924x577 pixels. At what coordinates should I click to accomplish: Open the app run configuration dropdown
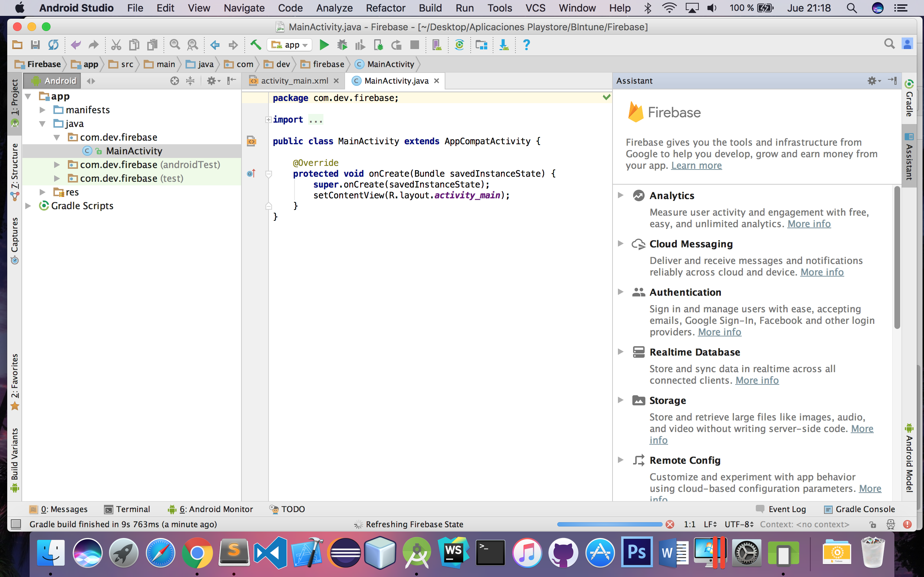click(x=289, y=45)
